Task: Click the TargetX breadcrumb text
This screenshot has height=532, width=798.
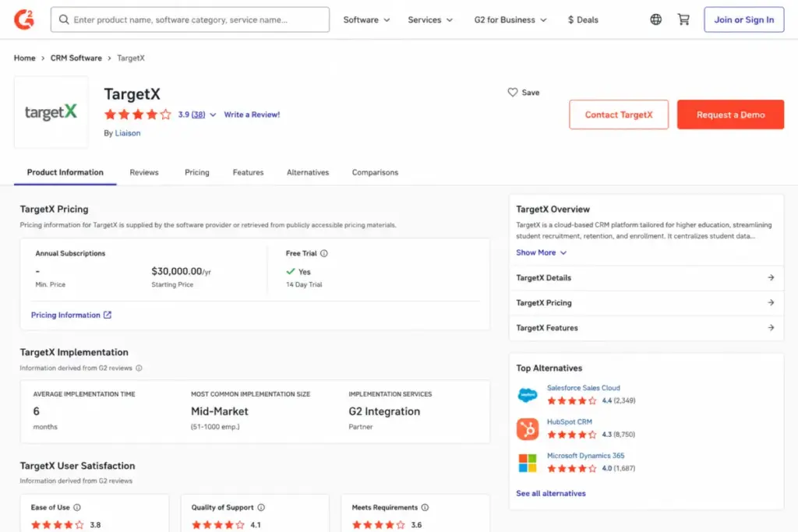Action: (131, 58)
